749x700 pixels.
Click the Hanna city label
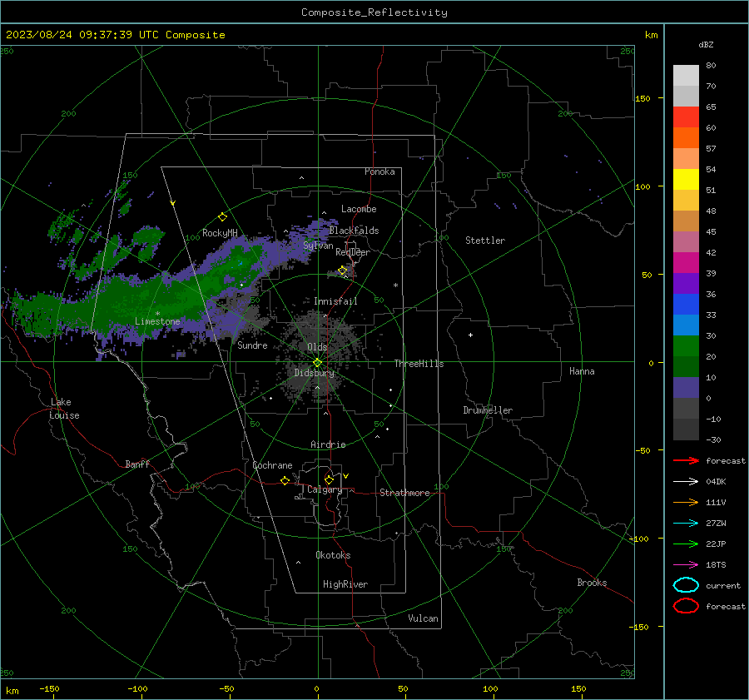tap(582, 371)
